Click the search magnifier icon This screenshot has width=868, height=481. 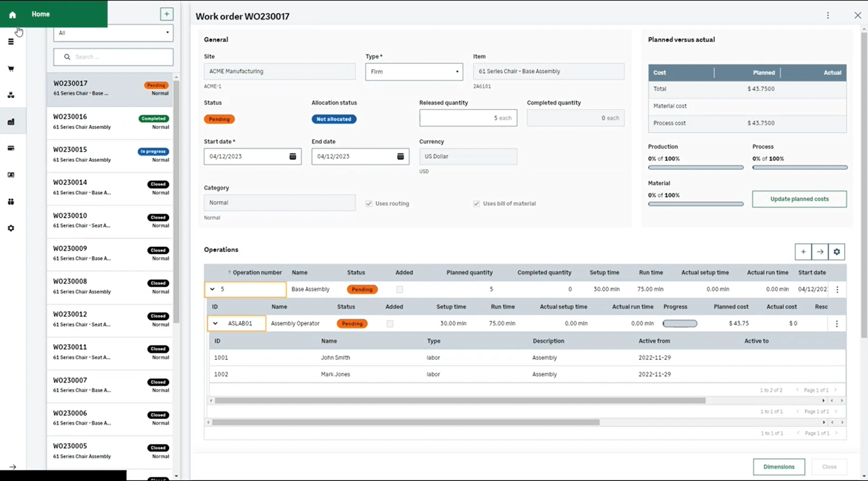click(x=67, y=57)
